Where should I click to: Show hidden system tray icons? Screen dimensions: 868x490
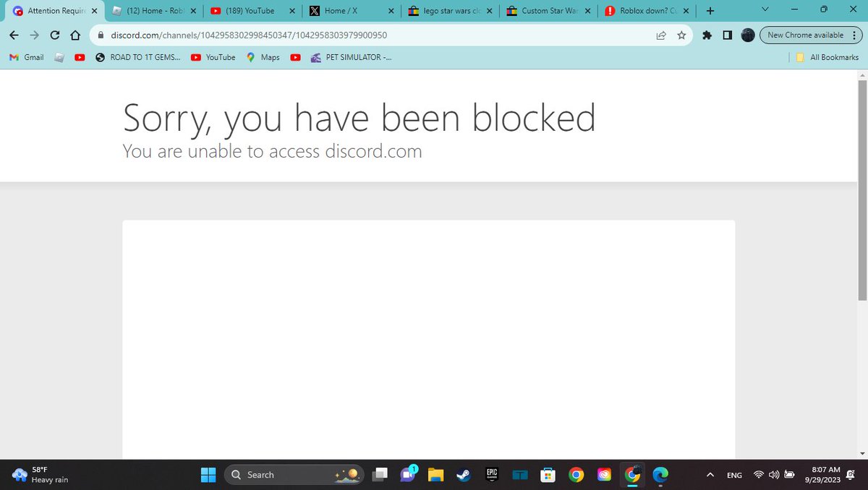click(x=710, y=475)
